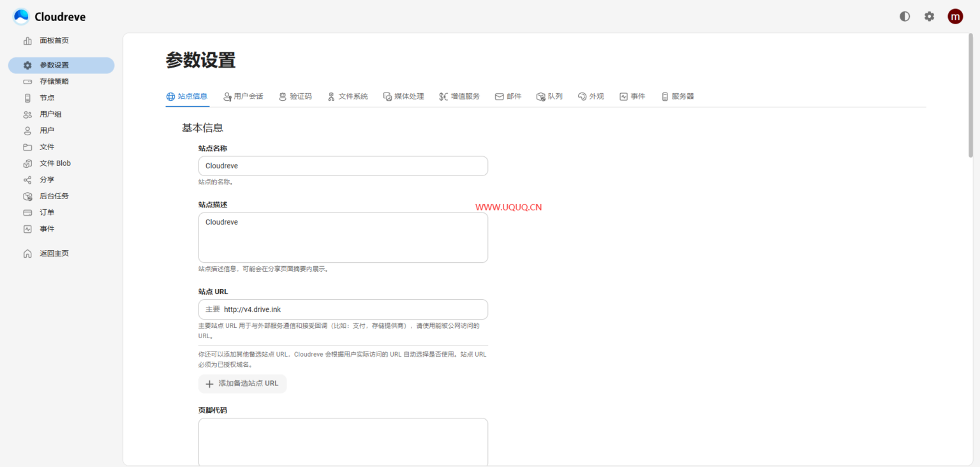Go to 用户组 sidebar entry
The image size is (980, 467).
point(61,114)
